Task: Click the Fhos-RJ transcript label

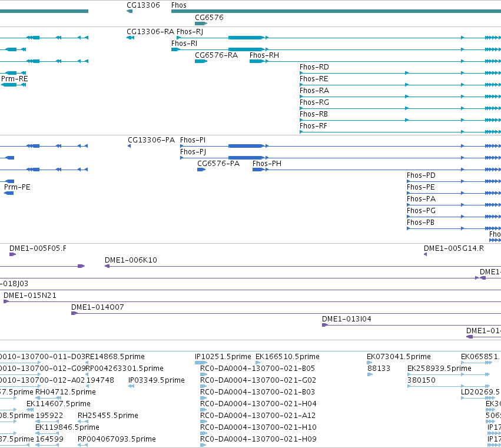Action: 190,32
